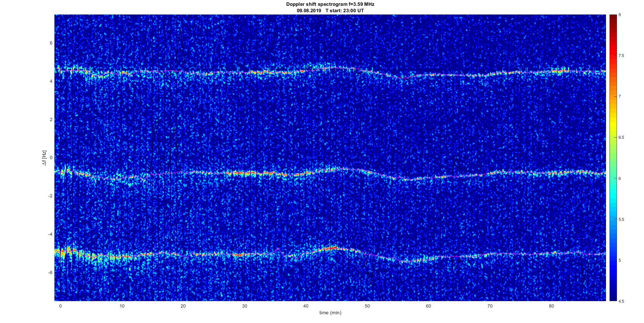Click y-axis tick label '6'
644x323 pixels.
tap(51, 43)
